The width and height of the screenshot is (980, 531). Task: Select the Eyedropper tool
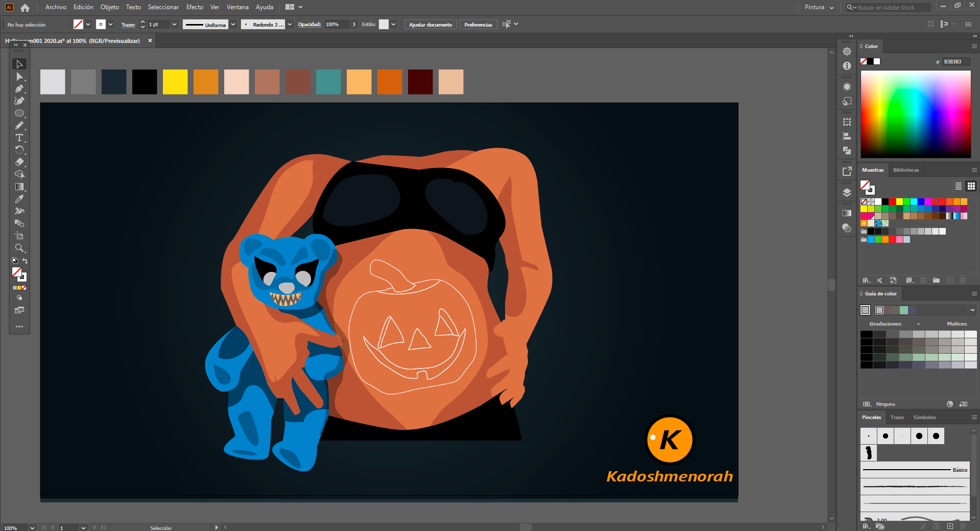pyautogui.click(x=19, y=199)
